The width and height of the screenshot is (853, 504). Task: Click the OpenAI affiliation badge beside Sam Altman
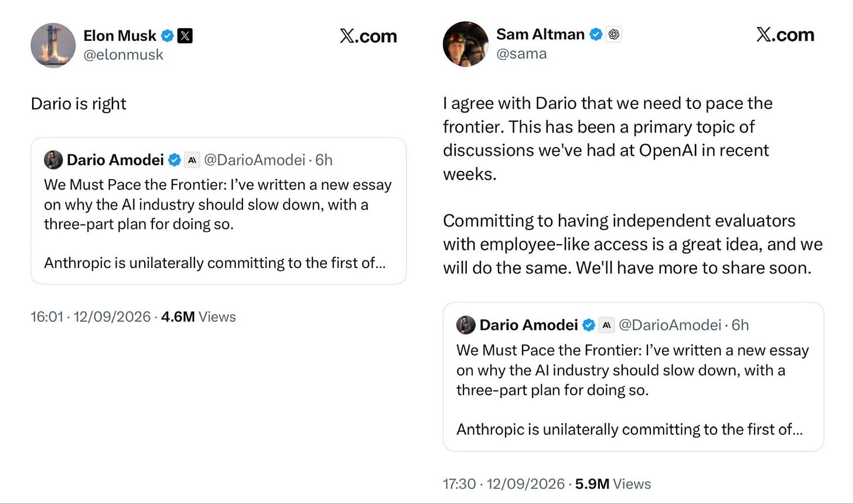pyautogui.click(x=614, y=35)
